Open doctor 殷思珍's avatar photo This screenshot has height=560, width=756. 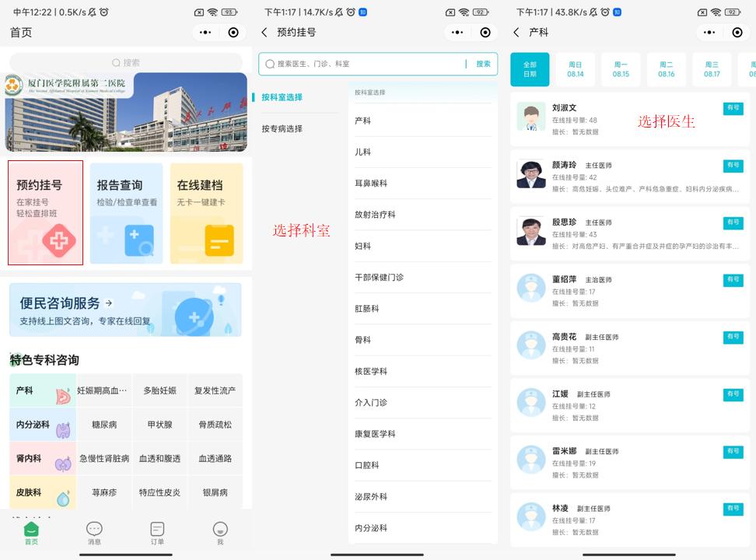point(531,232)
